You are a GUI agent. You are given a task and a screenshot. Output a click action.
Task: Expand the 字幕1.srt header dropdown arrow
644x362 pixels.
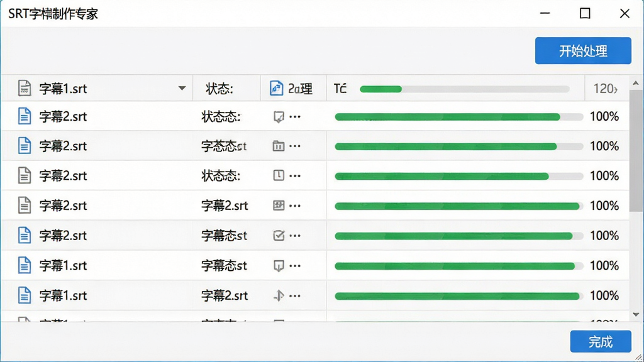point(182,88)
